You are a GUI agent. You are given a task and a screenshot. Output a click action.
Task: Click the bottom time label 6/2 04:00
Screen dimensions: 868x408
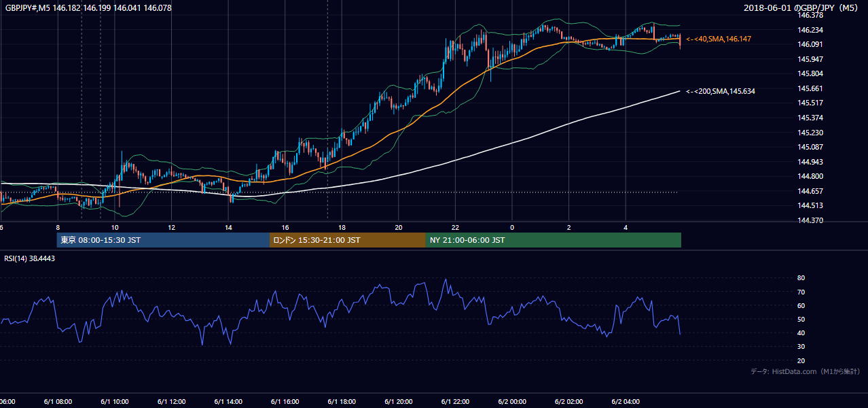coord(626,402)
